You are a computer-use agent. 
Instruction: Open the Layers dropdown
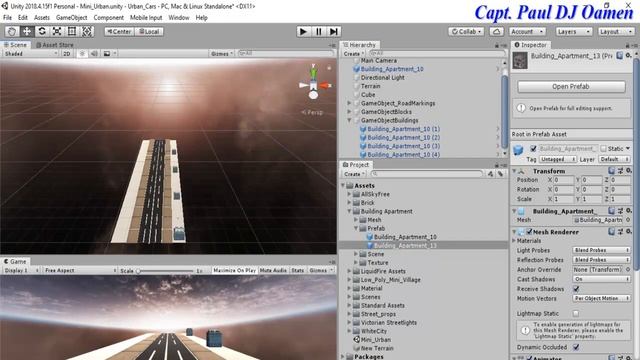573,31
